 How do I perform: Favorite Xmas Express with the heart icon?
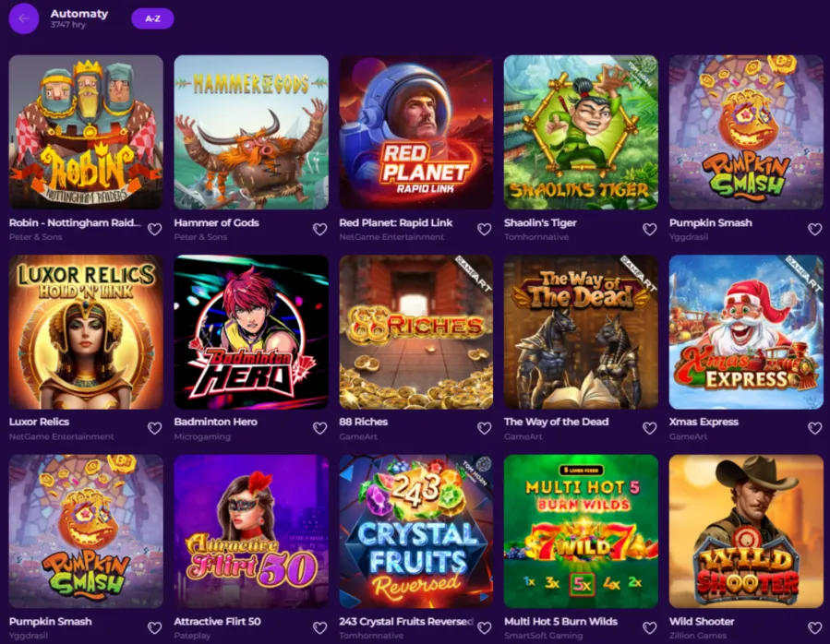814,428
